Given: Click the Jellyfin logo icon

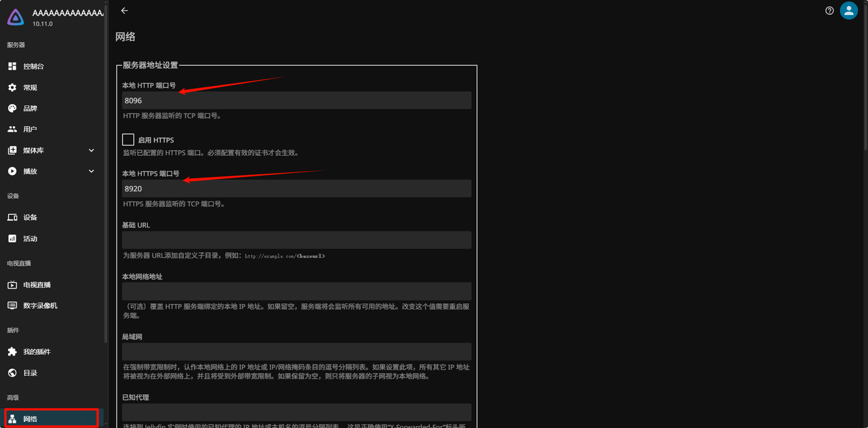Looking at the screenshot, I should coord(16,17).
